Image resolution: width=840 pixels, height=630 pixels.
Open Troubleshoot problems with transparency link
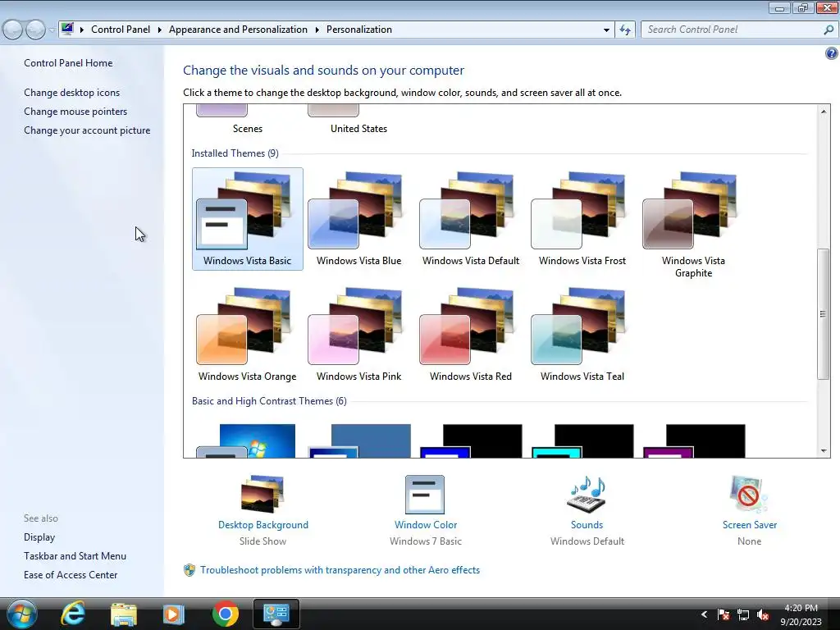340,570
